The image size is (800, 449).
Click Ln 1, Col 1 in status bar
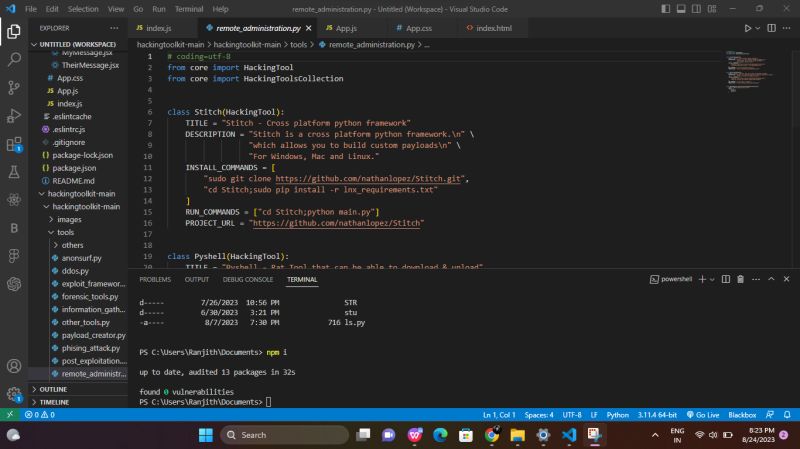498,415
